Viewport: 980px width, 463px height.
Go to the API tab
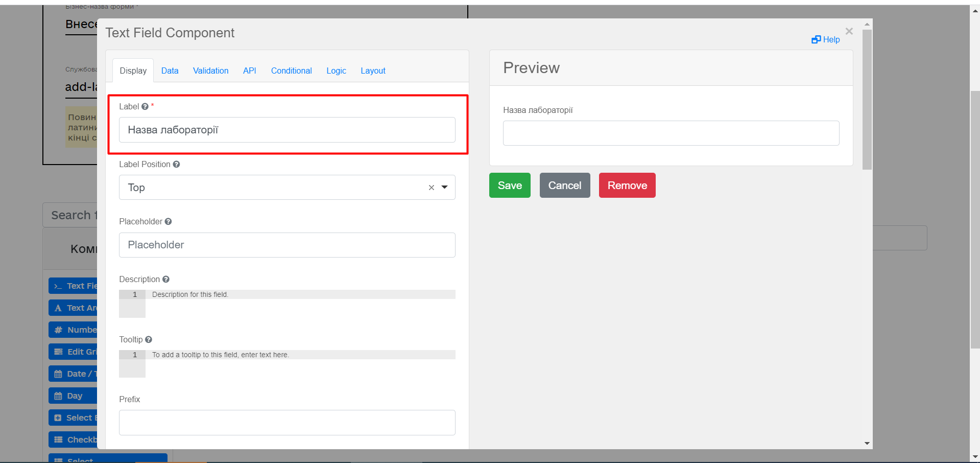pos(249,71)
